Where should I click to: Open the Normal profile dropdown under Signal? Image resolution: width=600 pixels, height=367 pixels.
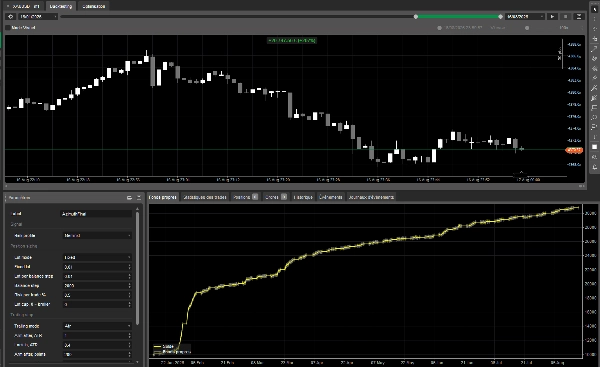tap(97, 235)
